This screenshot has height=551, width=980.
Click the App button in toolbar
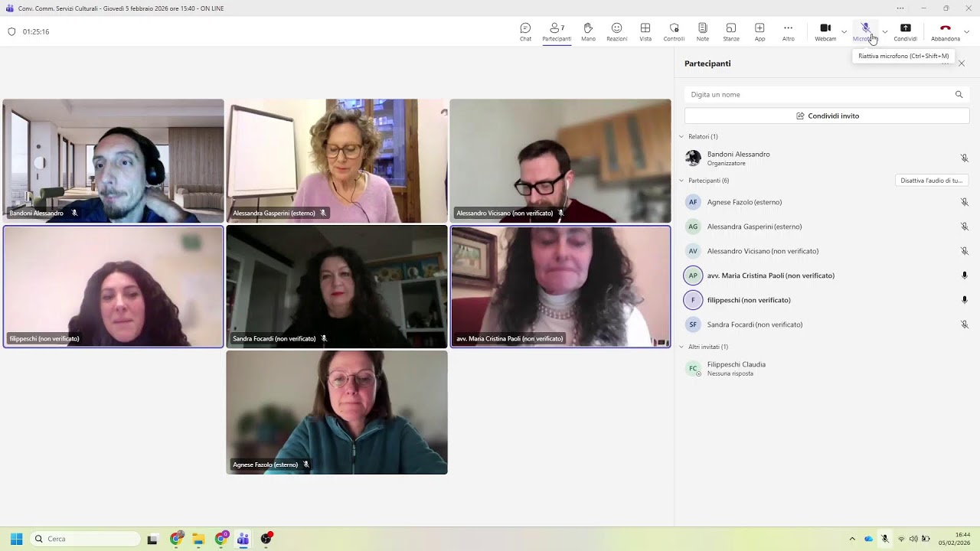759,31
